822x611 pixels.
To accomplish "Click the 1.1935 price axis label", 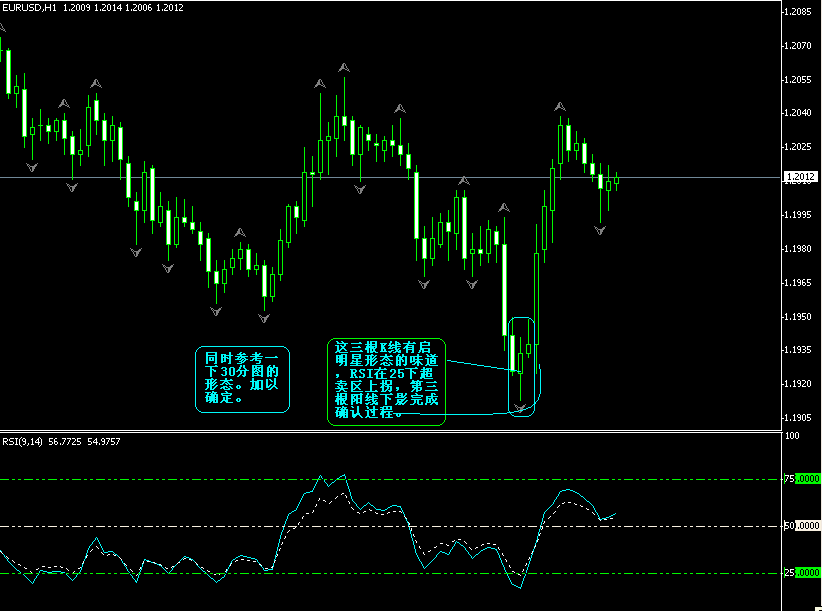I will (798, 350).
